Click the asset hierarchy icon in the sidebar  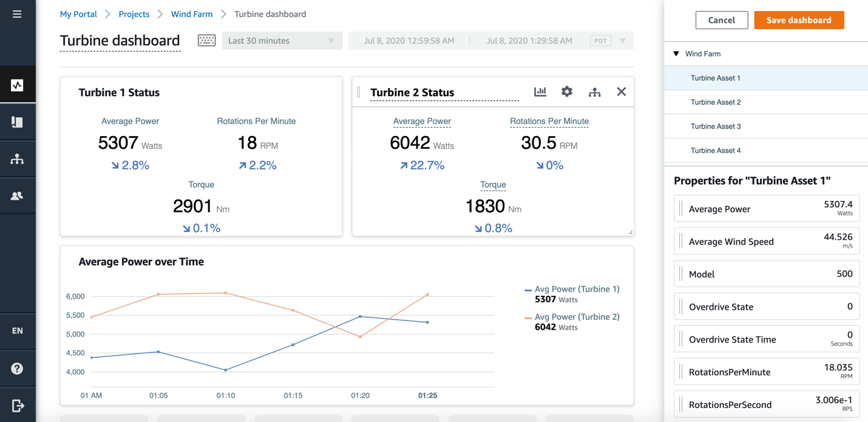18,158
